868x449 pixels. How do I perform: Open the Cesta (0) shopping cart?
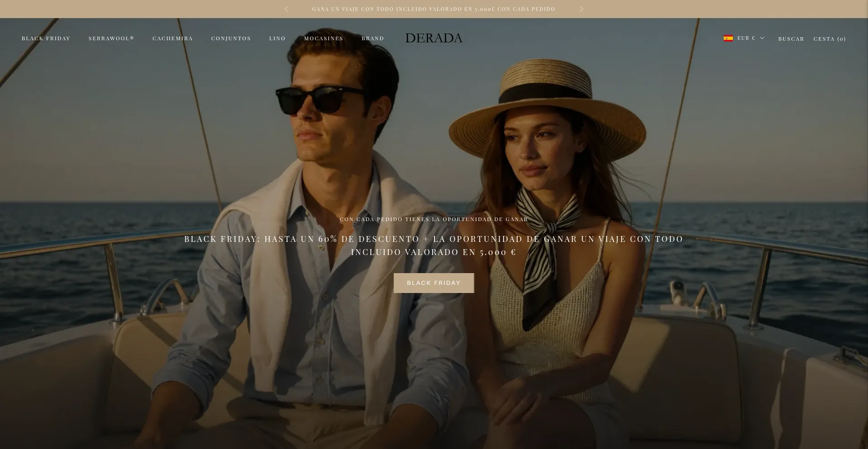coord(830,39)
